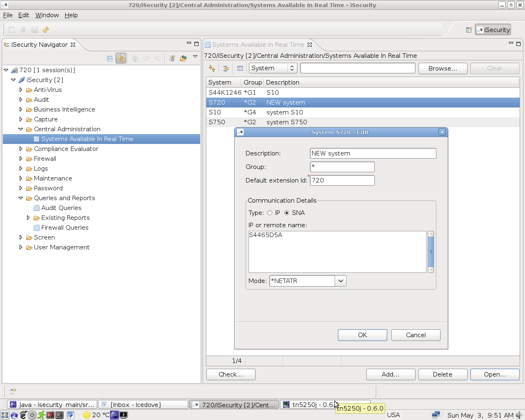Image resolution: width=525 pixels, height=420 pixels.
Task: Click the new item icon in Navigator toolbar
Action: (172, 58)
